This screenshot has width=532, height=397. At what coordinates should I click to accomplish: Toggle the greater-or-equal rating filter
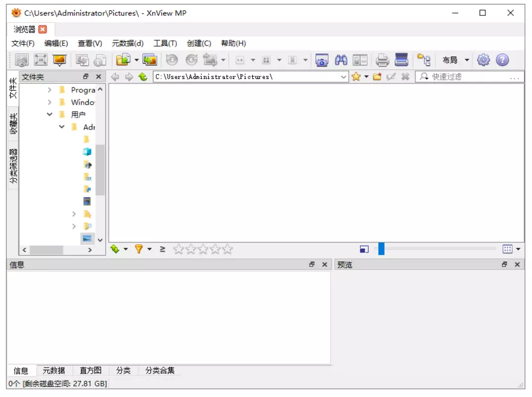pyautogui.click(x=162, y=250)
